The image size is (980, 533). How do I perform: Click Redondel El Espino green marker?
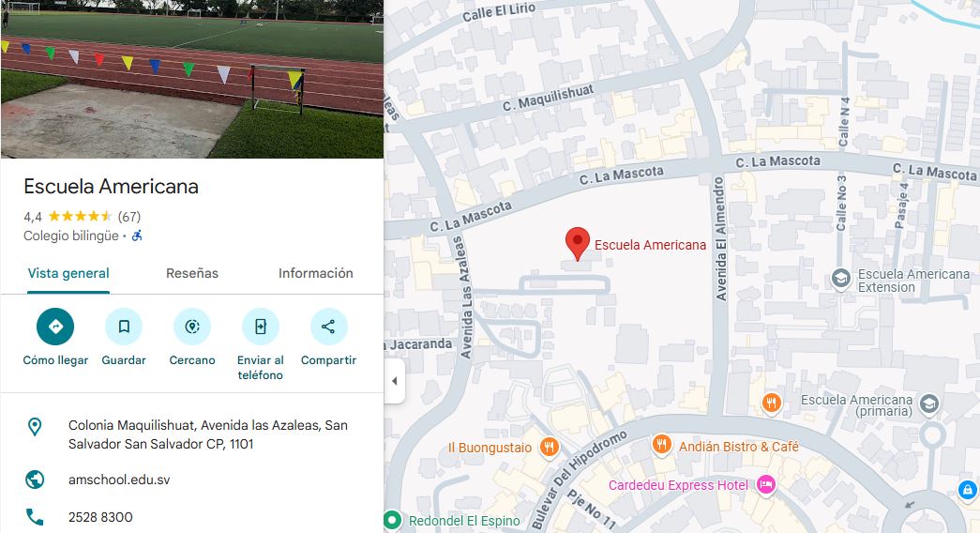(x=393, y=520)
